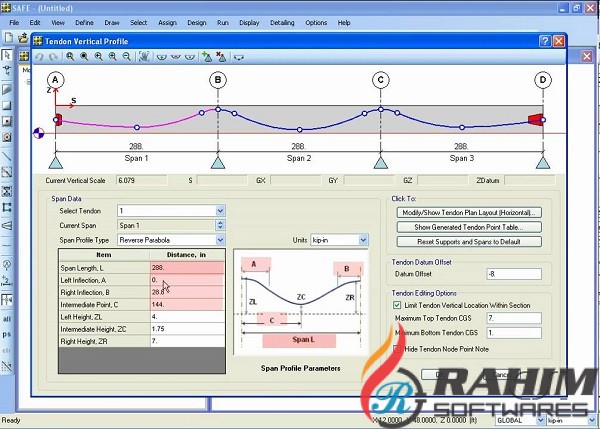Click the Redo arrow in the dialog toolbar
The image size is (600, 429).
tap(53, 57)
